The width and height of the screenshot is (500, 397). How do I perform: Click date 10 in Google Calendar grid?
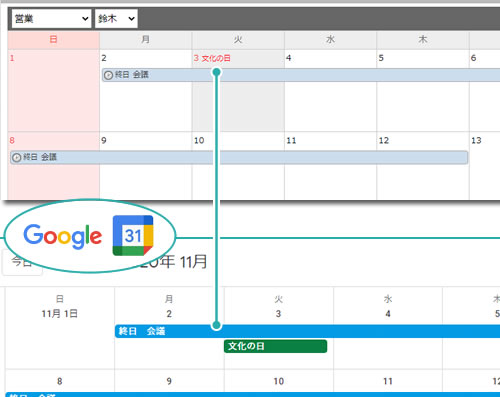(x=279, y=381)
